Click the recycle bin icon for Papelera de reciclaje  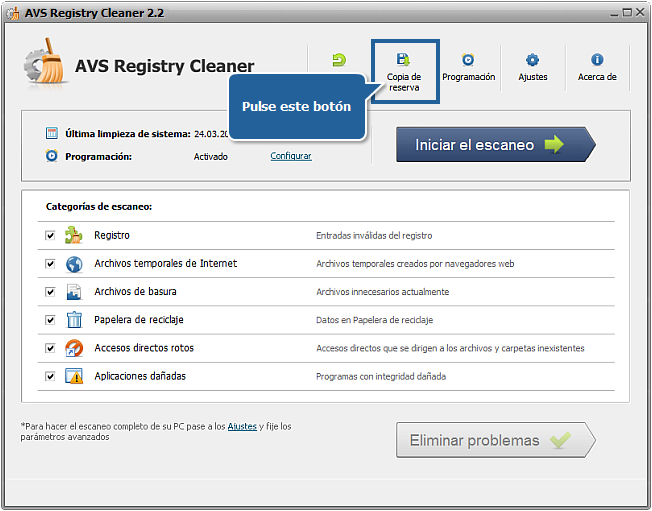click(74, 320)
